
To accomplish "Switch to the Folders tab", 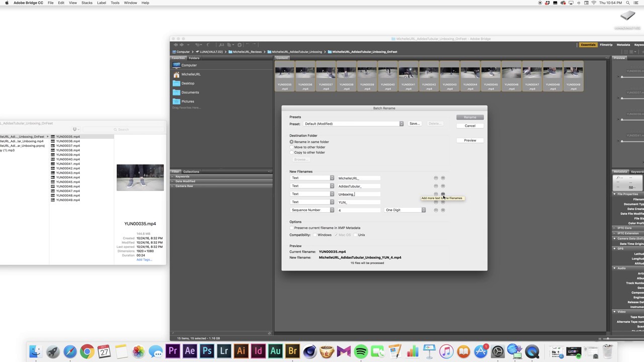I will click(x=194, y=58).
